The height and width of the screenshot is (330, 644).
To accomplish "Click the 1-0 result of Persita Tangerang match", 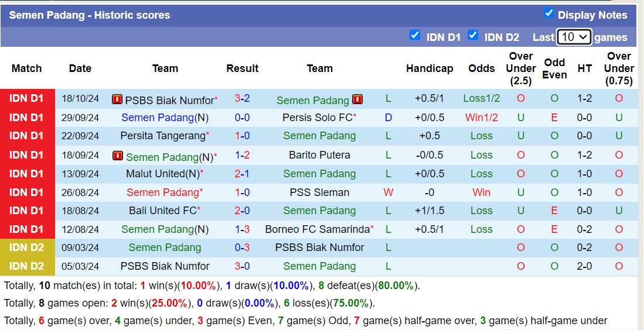I will point(243,136).
